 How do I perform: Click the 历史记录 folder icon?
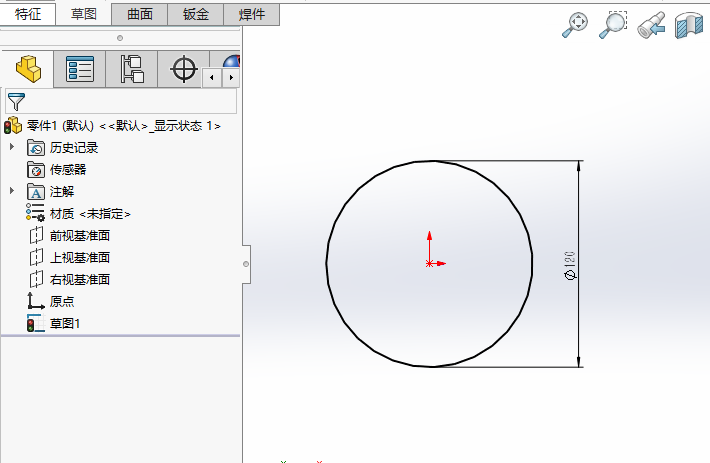[x=36, y=148]
